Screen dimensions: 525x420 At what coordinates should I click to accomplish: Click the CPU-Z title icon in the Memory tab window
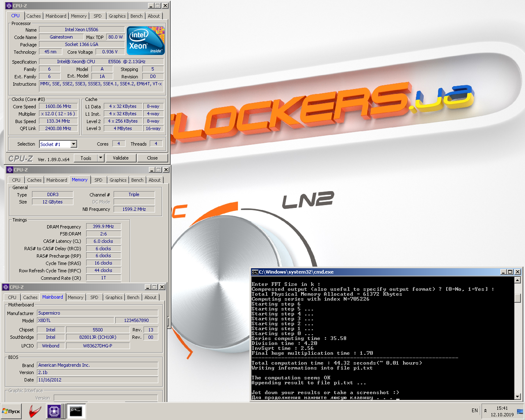click(x=10, y=170)
